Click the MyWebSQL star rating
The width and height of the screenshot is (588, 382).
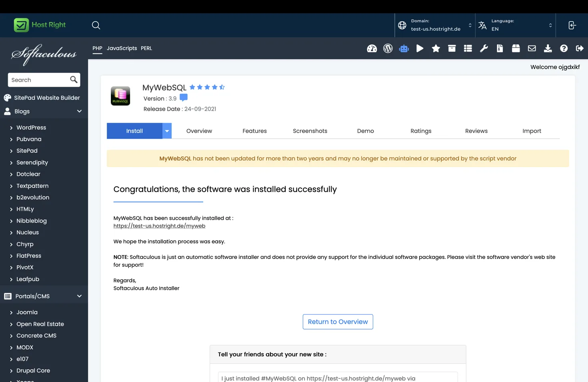pyautogui.click(x=207, y=87)
